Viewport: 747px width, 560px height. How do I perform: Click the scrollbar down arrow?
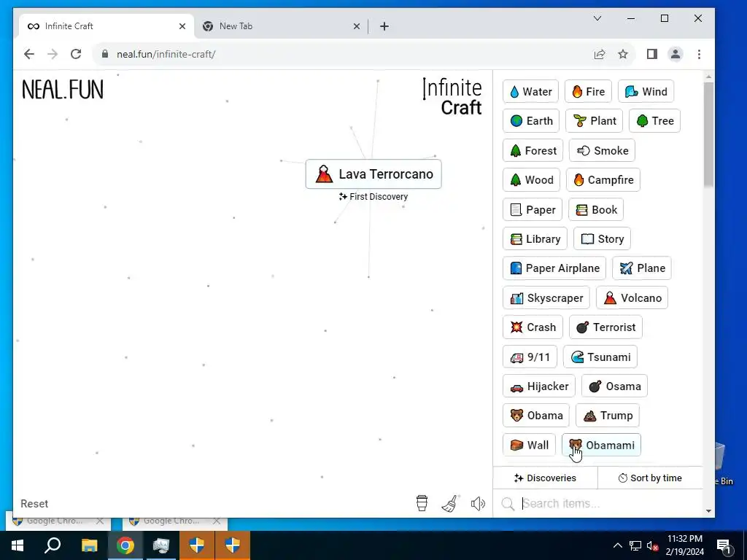[708, 511]
